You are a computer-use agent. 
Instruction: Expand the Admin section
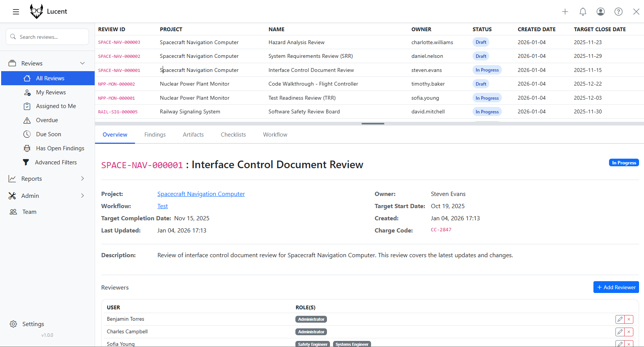(x=82, y=196)
